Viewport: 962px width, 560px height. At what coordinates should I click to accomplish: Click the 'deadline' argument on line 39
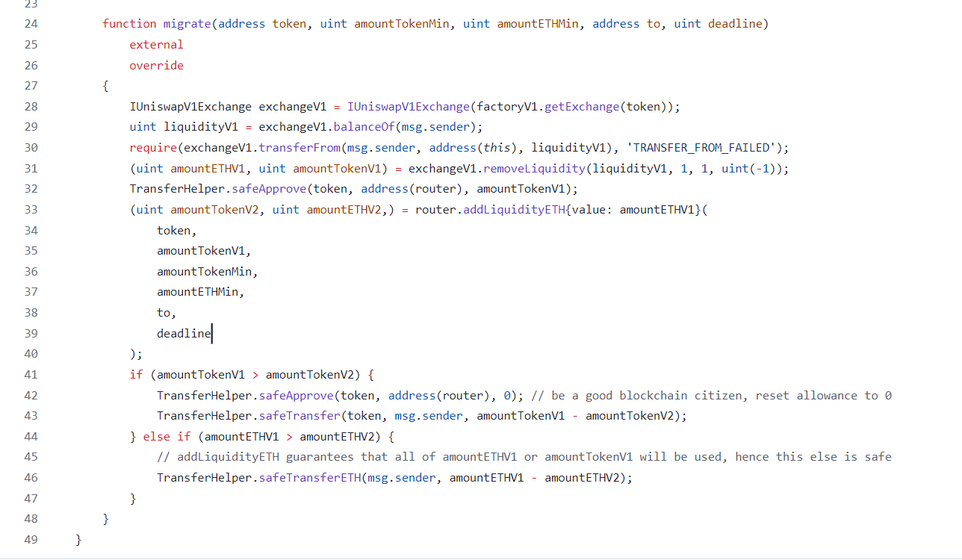point(184,334)
